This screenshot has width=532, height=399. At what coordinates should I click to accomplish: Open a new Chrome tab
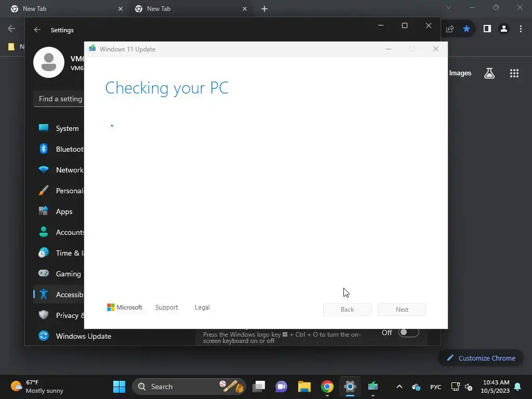tap(264, 9)
